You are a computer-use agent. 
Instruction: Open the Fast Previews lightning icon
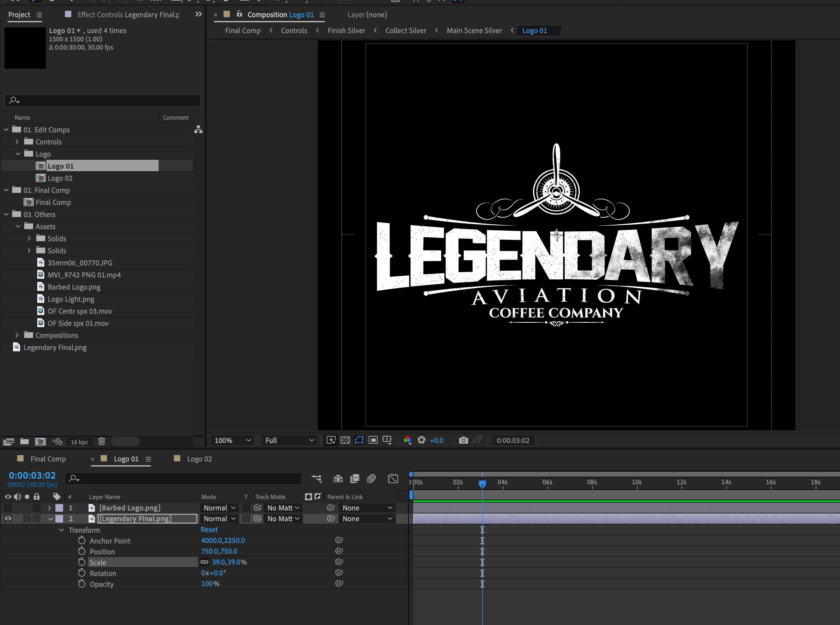331,440
